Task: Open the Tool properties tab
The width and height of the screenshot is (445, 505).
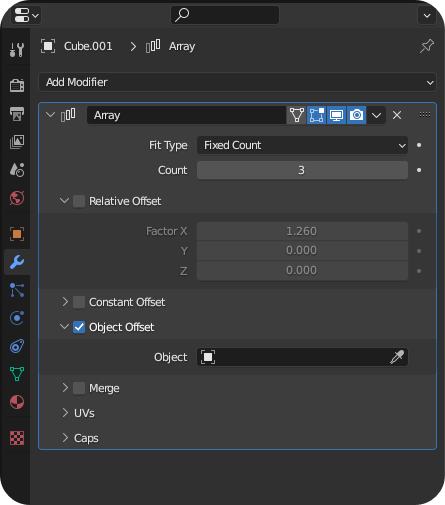Action: 17,50
